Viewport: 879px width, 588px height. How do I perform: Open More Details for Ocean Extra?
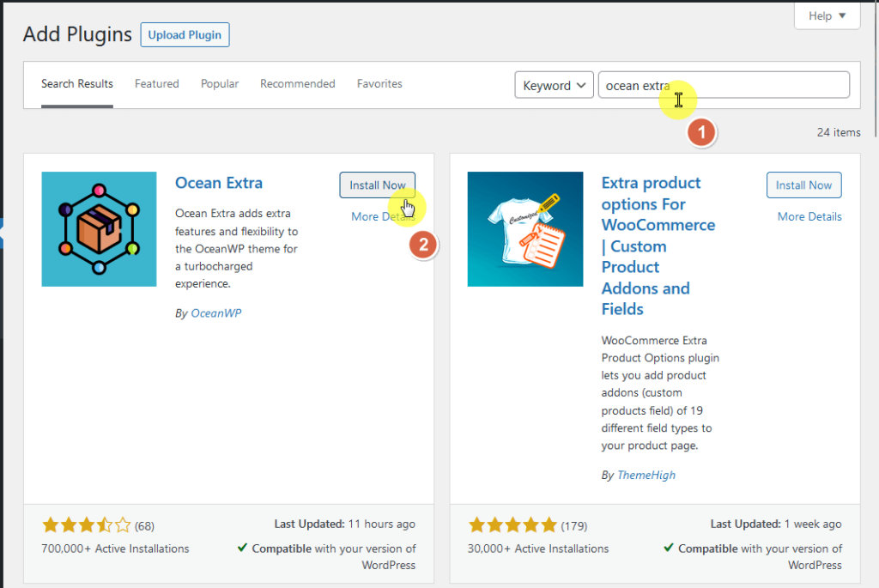(x=383, y=216)
